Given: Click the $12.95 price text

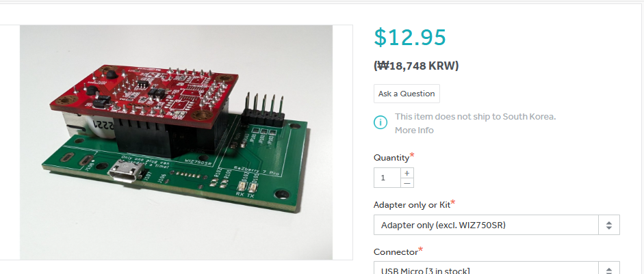Looking at the screenshot, I should pyautogui.click(x=410, y=38).
